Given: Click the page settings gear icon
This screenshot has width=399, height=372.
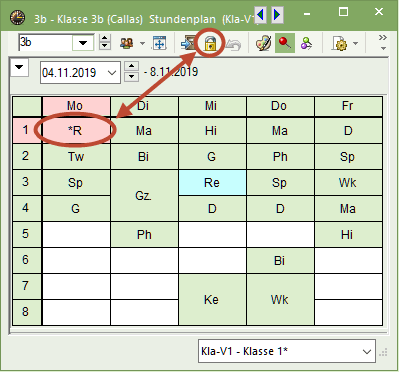Looking at the screenshot, I should [x=340, y=44].
